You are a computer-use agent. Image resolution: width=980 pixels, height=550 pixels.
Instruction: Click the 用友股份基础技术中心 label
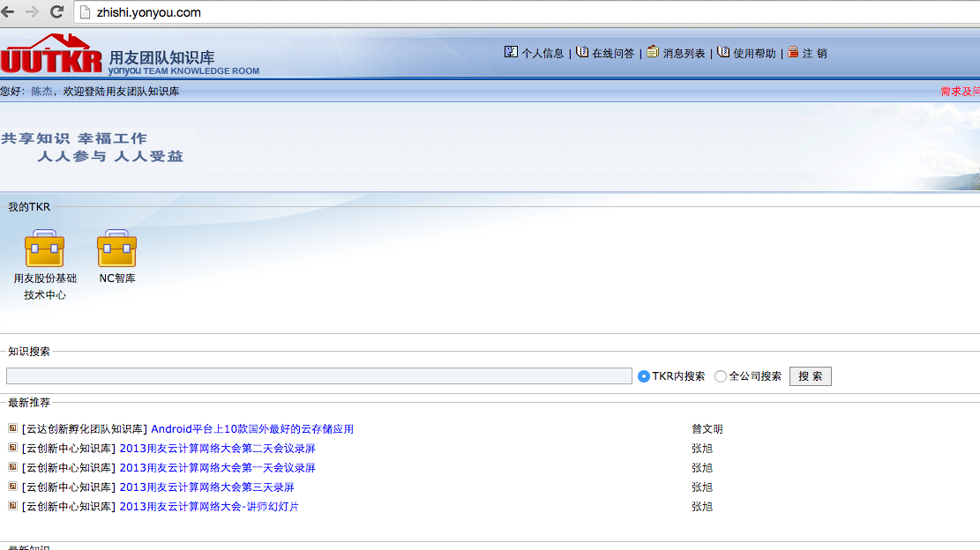click(x=45, y=286)
